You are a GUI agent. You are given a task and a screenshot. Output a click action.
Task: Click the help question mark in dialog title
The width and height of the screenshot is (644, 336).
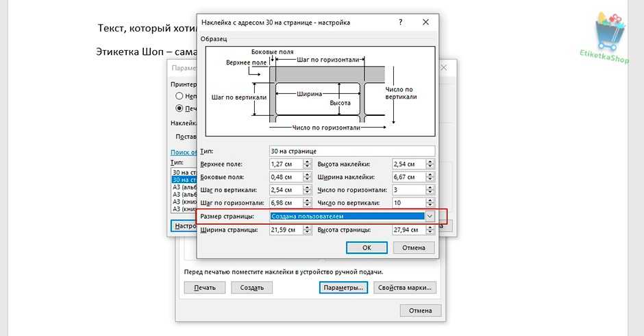401,22
